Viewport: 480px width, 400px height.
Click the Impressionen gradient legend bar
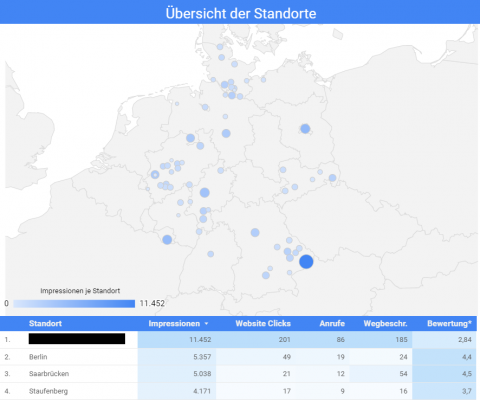point(74,304)
